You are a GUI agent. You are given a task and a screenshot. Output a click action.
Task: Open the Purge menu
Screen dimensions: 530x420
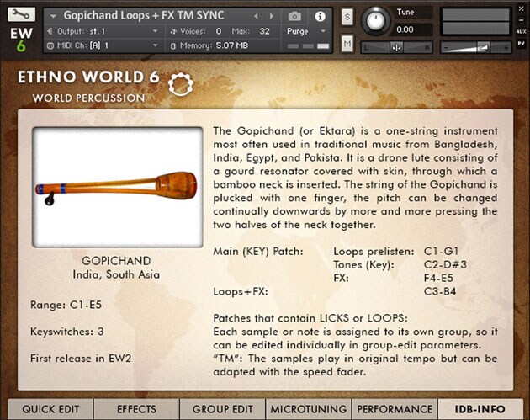click(x=306, y=31)
